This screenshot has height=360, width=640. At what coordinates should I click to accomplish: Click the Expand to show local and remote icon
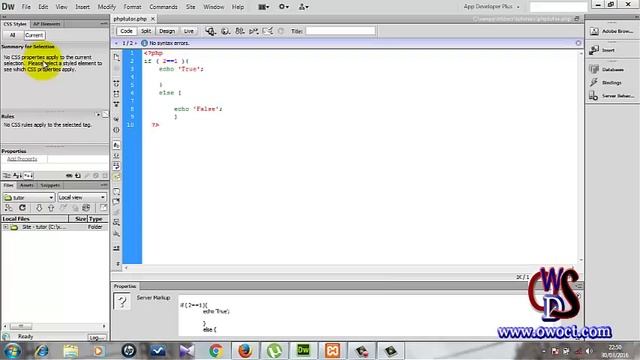pos(103,208)
